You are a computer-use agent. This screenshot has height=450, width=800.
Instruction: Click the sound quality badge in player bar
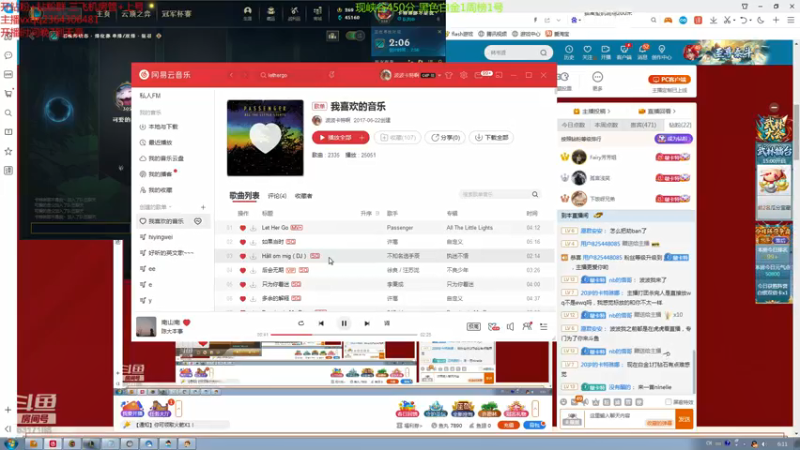pos(473,327)
